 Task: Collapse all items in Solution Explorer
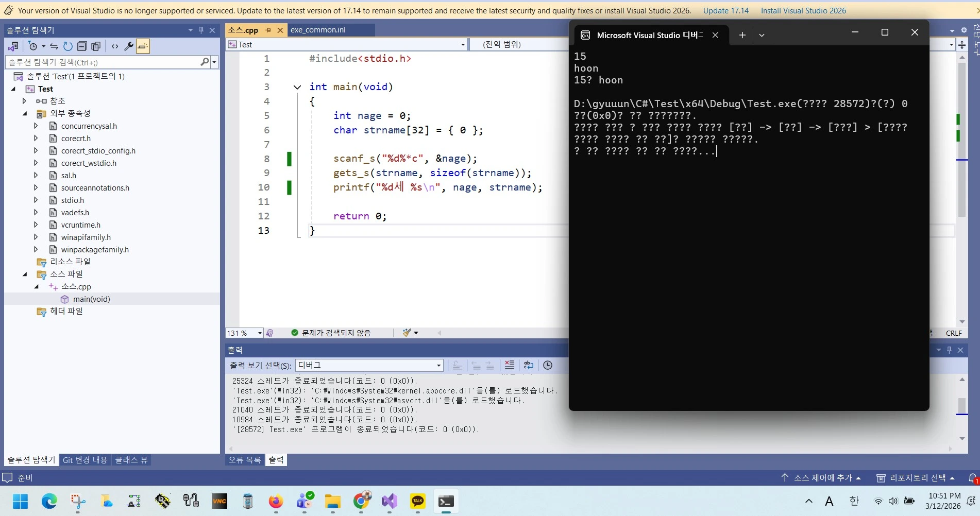tap(82, 46)
